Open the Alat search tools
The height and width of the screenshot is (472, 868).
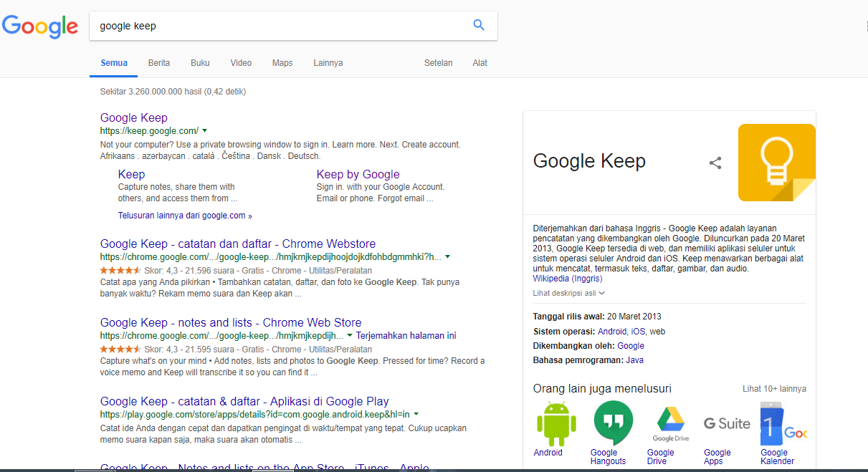click(480, 63)
